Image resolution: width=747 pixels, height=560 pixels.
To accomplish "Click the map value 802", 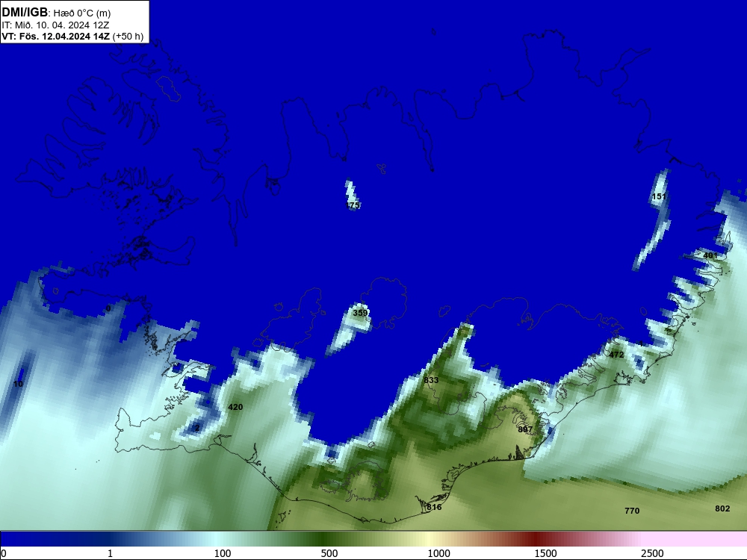I will [x=722, y=508].
